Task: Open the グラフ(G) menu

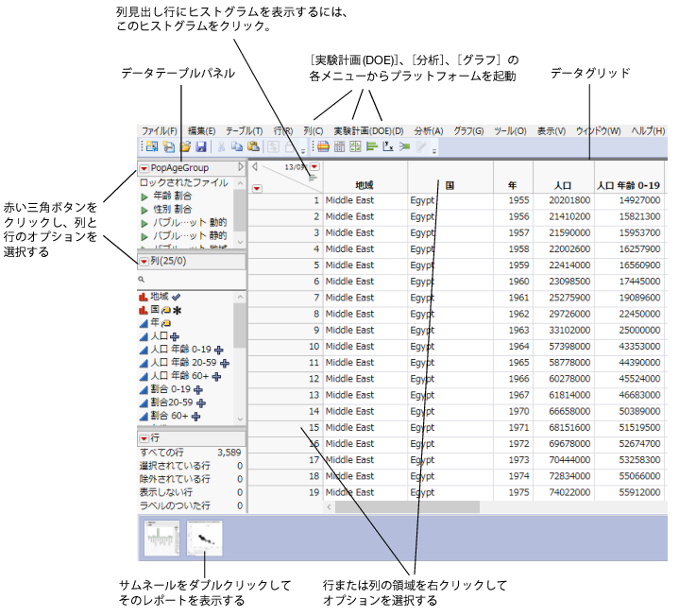Action: point(468,130)
